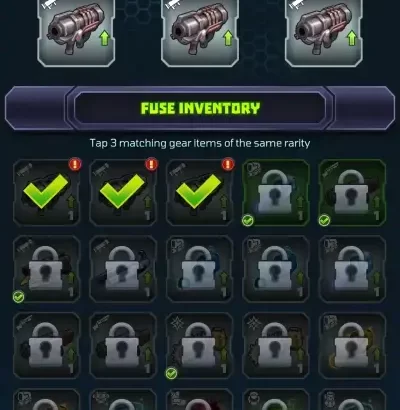The image size is (400, 410).
Task: Tap the locked gear with equipped badge in third row
Action: pyautogui.click(x=199, y=345)
